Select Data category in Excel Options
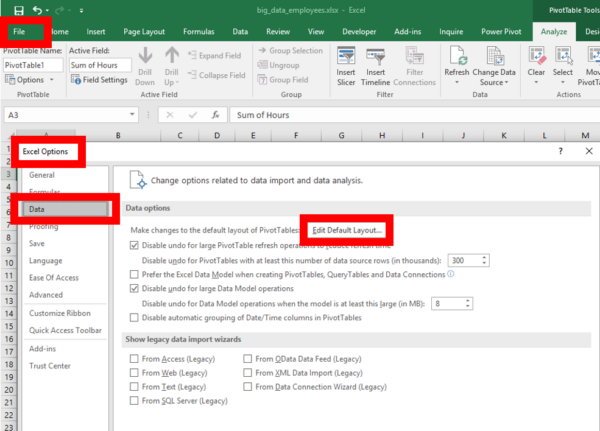Screen dimensions: 600x431 click(x=65, y=209)
